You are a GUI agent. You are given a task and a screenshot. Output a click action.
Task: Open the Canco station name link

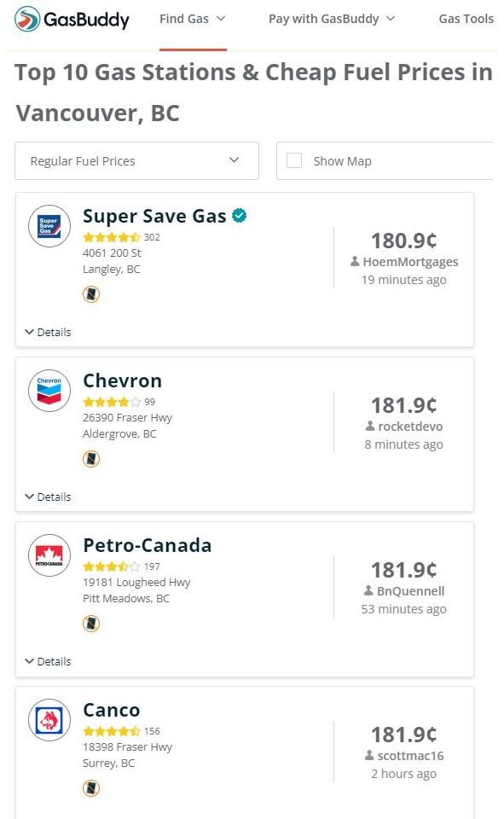112,710
